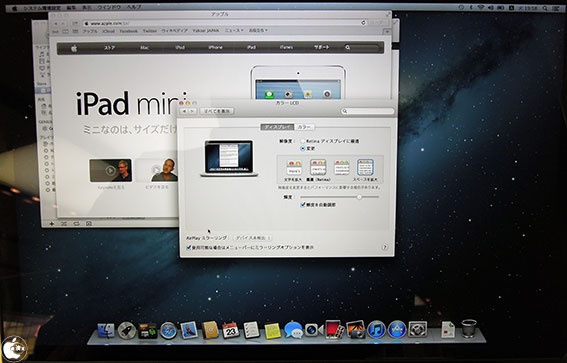Image resolution: width=567 pixels, height=363 pixels.
Task: Open iPhoto icon in Dock
Action: (356, 330)
